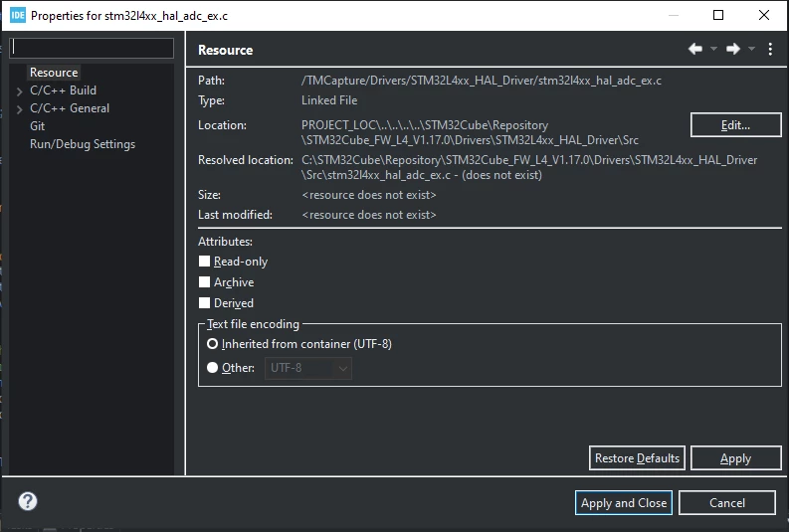Toggle the Archive attribute checkbox

point(204,282)
